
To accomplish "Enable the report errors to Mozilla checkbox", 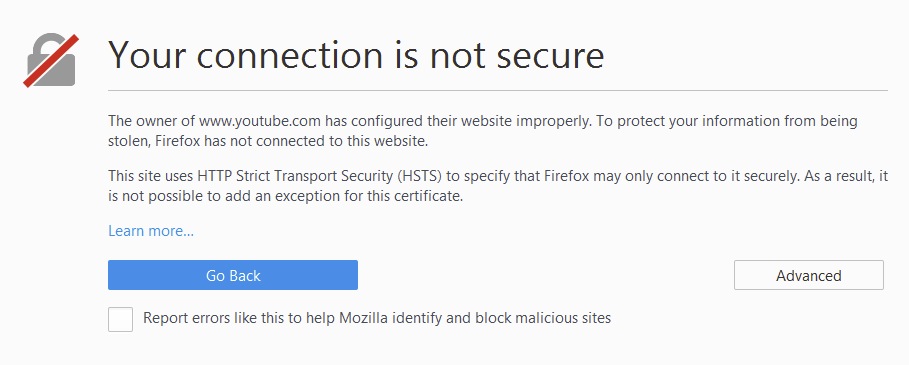I will click(x=121, y=319).
